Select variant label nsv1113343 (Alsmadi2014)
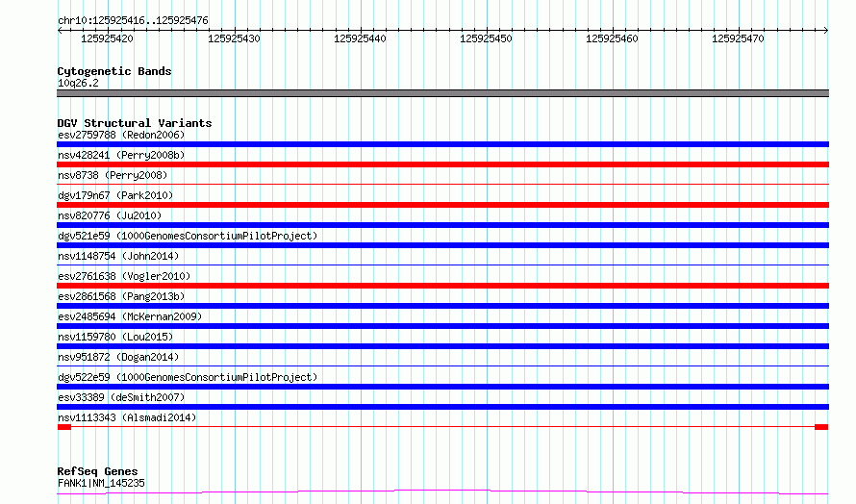The height and width of the screenshot is (504, 856). pos(127,417)
